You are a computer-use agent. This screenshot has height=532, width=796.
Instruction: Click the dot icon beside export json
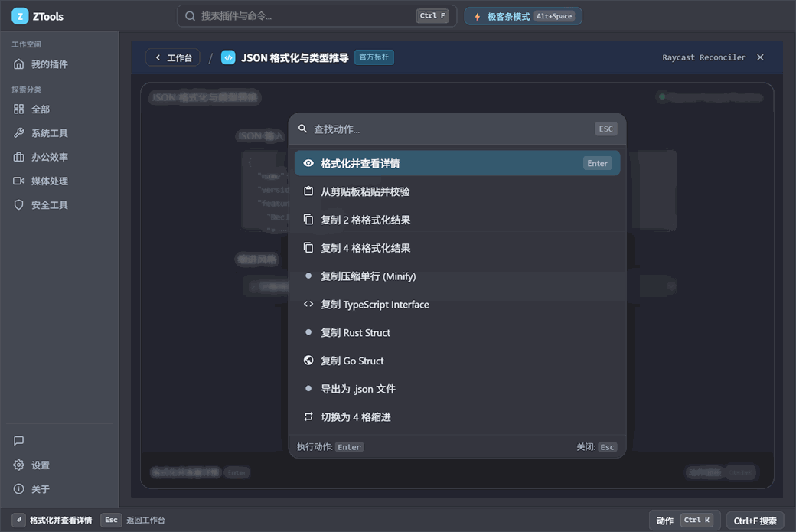click(308, 388)
